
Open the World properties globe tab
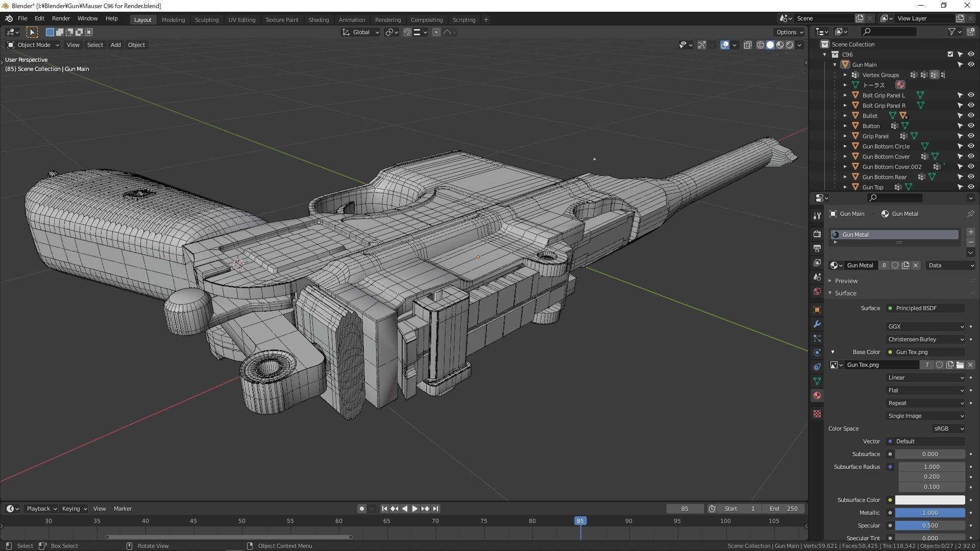[x=817, y=291]
